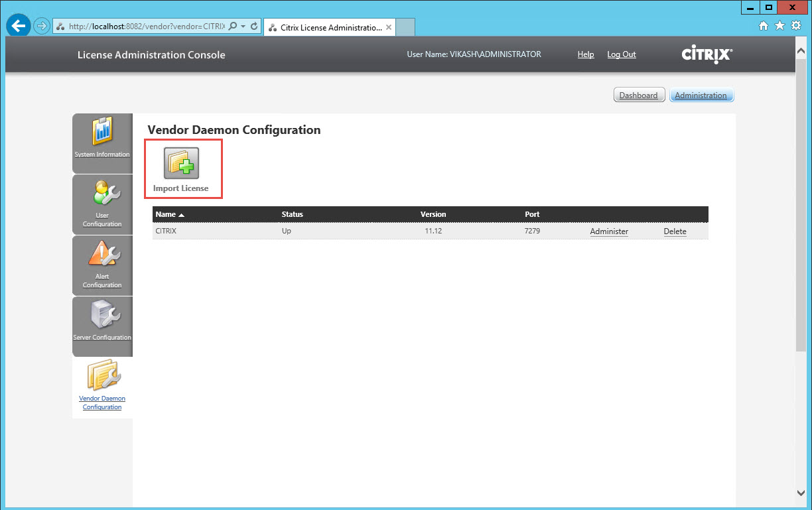Image resolution: width=812 pixels, height=510 pixels.
Task: Open User Configuration panel
Action: click(102, 204)
